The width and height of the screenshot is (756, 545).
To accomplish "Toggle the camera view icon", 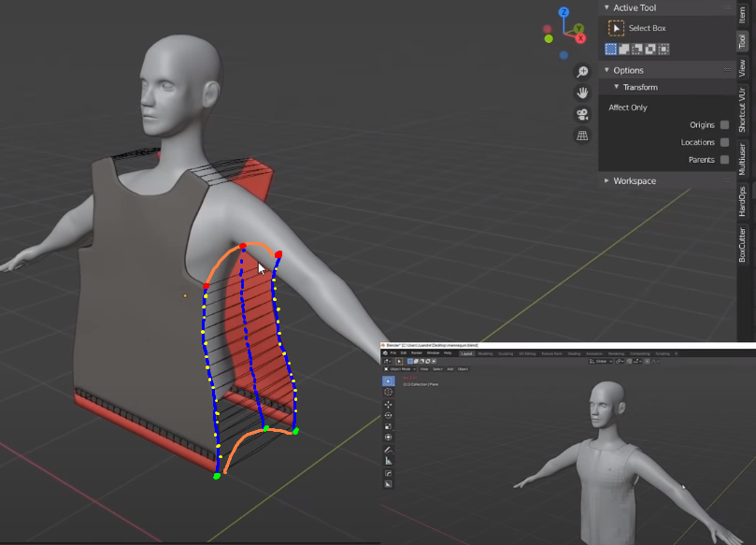I will (x=582, y=114).
